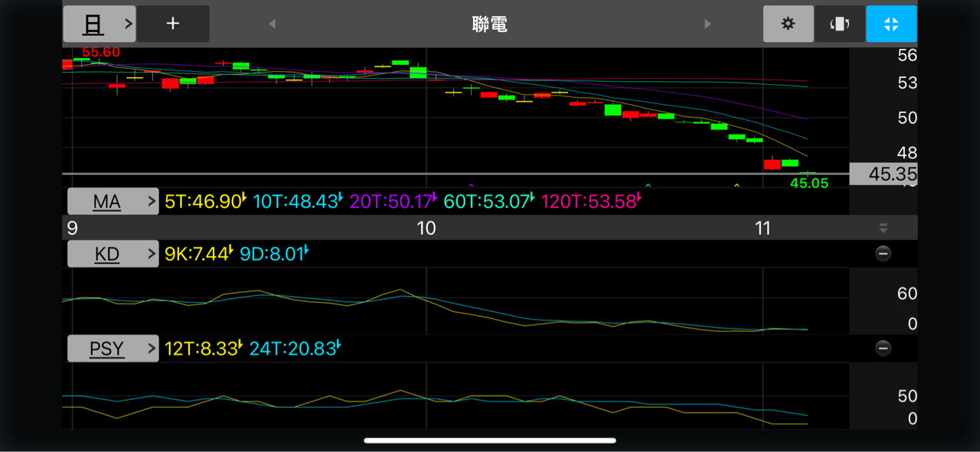Go to previous stock with left arrow
The width and height of the screenshot is (980, 452).
272,24
